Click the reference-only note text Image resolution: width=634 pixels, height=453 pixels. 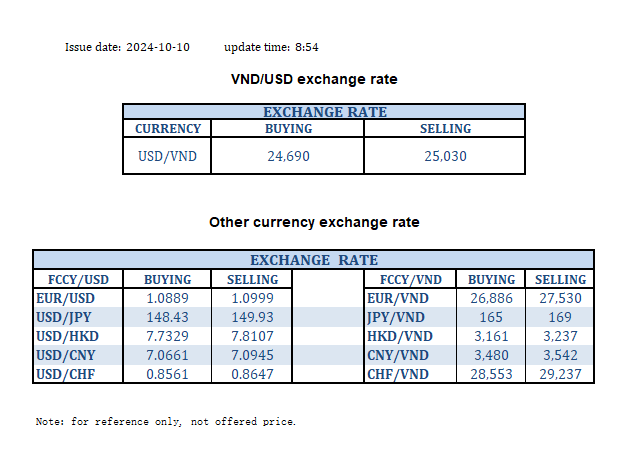[x=166, y=422]
